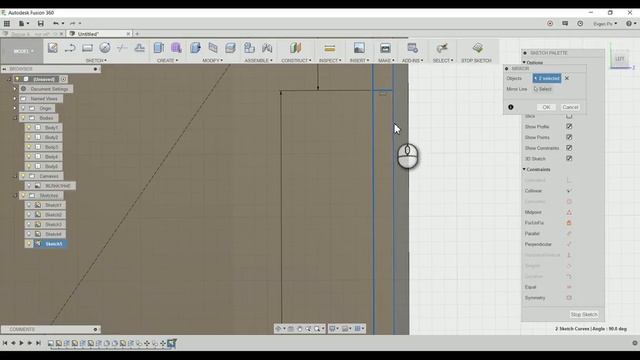Screen dimensions: 640x360
Task: Toggle the Show Profile checkbox
Action: 569,127
